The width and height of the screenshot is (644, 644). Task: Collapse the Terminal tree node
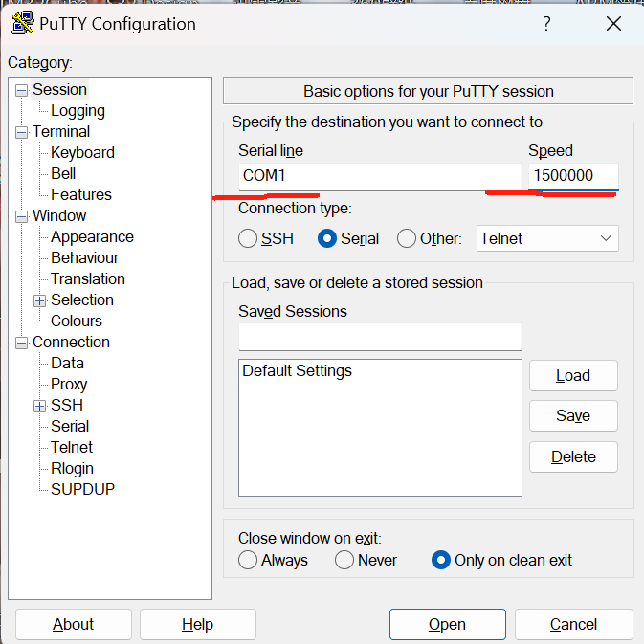[21, 133]
